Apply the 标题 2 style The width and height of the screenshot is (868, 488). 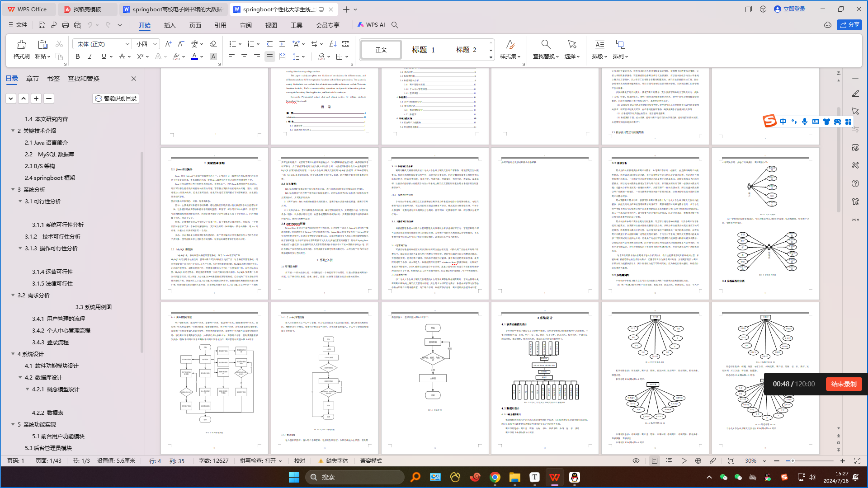point(466,50)
